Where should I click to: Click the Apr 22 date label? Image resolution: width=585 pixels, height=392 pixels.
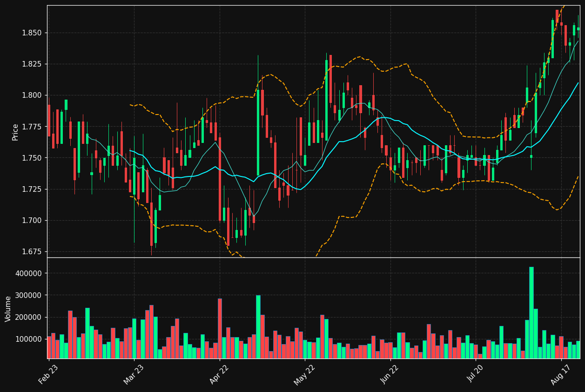(219, 374)
